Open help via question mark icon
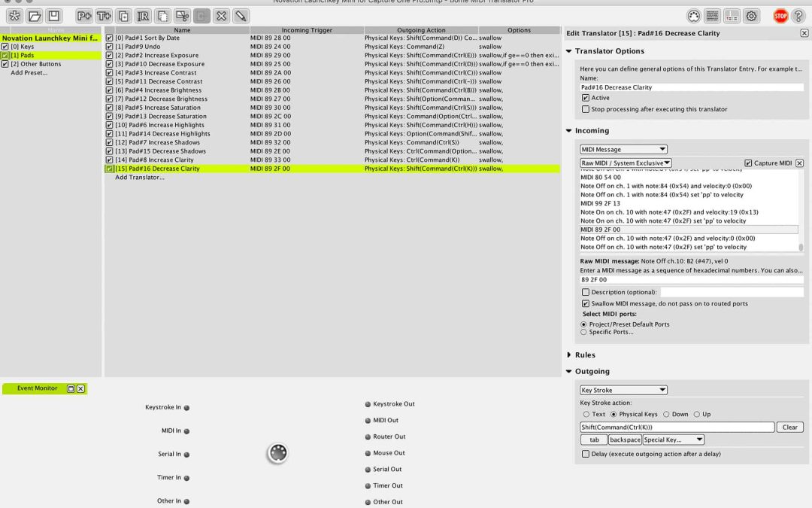The image size is (812, 508). (x=798, y=16)
